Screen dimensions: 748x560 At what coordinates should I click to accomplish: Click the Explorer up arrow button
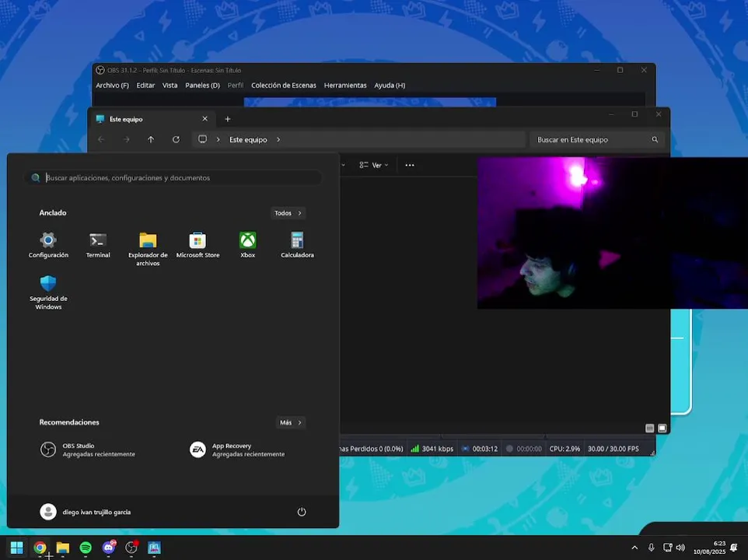tap(151, 139)
